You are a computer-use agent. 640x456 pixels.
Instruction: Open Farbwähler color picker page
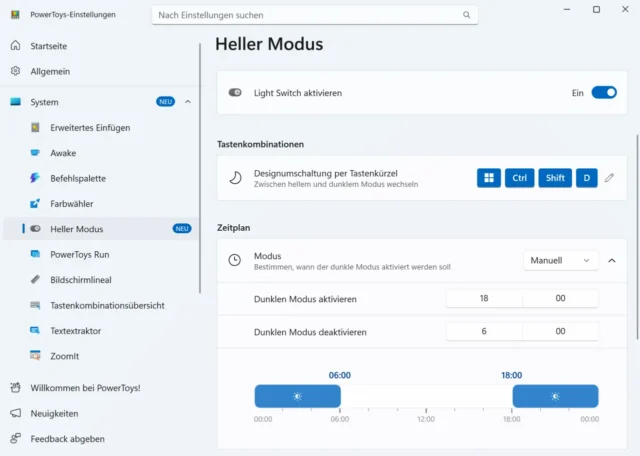(x=71, y=204)
